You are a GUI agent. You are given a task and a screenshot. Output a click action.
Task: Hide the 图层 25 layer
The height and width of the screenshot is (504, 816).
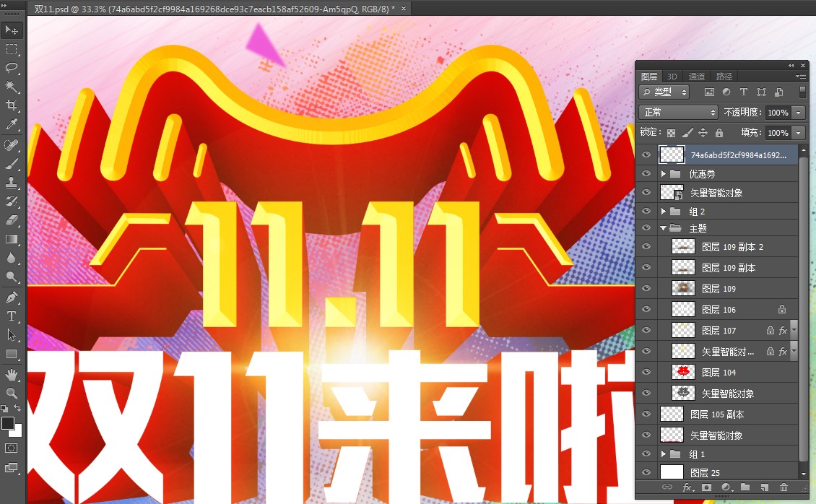pos(646,472)
